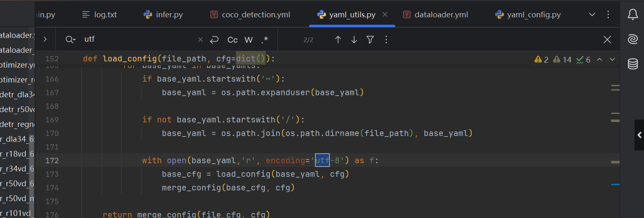Image resolution: width=644 pixels, height=218 pixels.
Task: Open the AI Assistant spiral tool window
Action: (632, 39)
